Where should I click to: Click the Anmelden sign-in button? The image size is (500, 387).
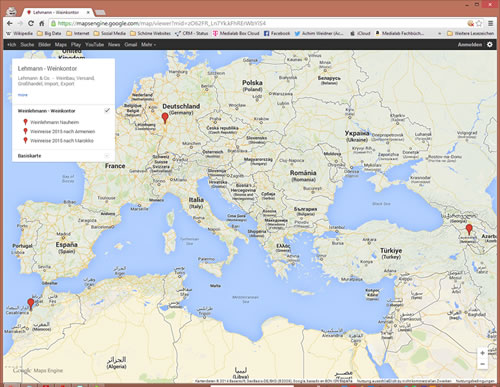click(470, 44)
